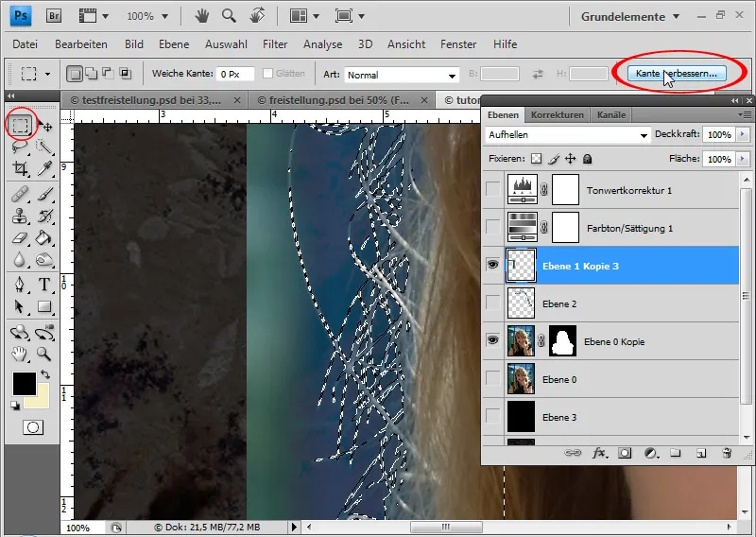Open the Filter menu

275,44
